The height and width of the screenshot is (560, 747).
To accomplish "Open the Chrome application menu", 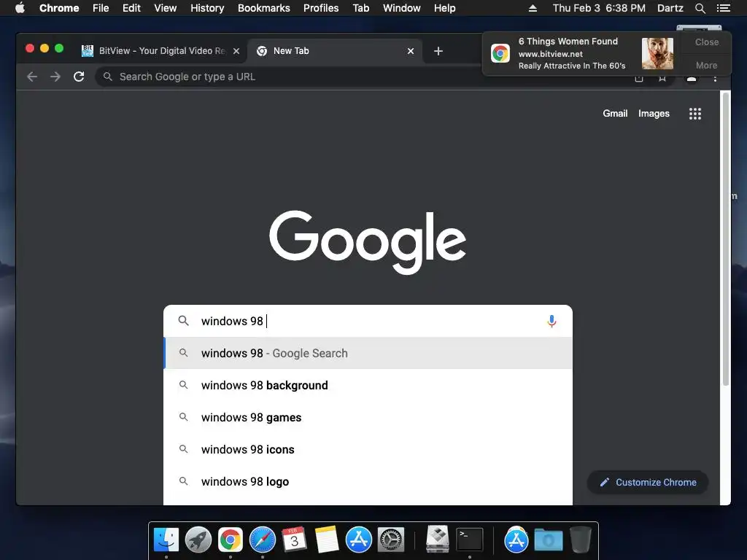I will tap(59, 8).
